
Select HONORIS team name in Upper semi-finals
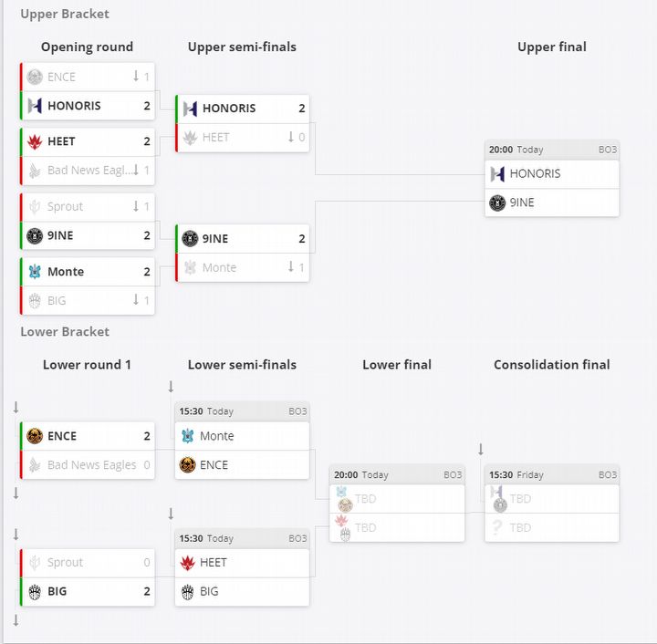pos(229,109)
